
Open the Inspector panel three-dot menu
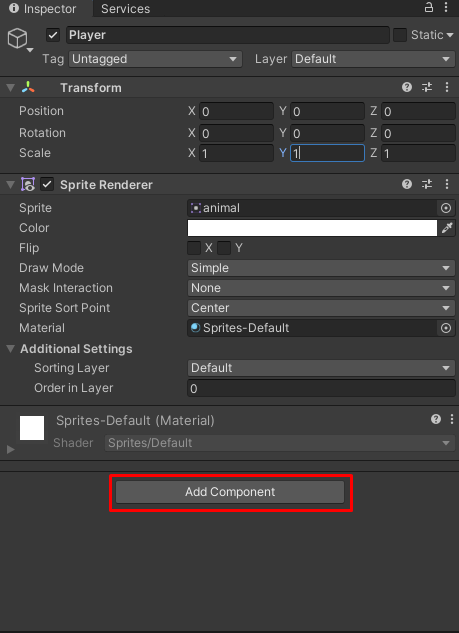coord(446,7)
